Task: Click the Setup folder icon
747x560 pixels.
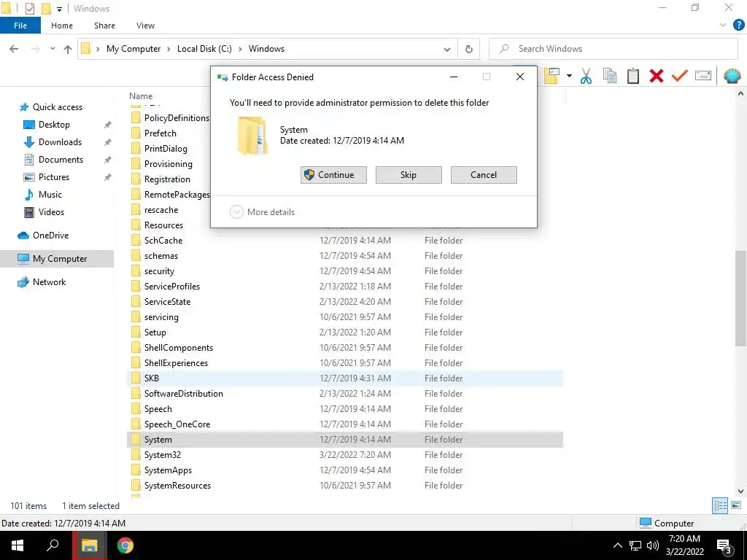Action: (x=136, y=332)
